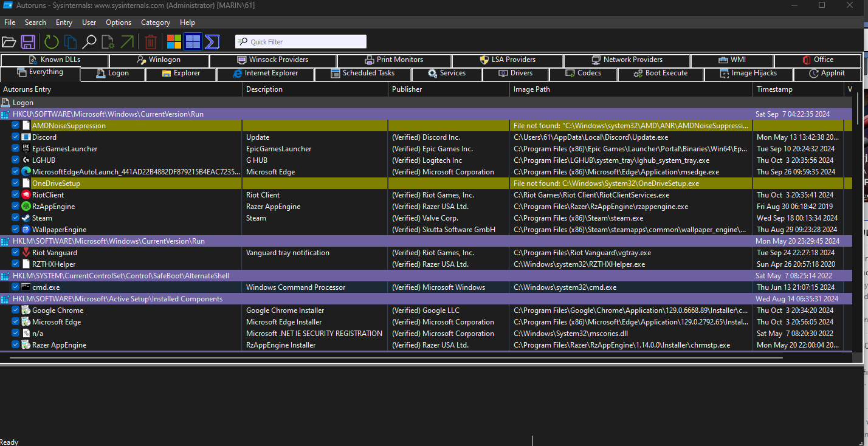Switch to the Scheduled Tasks tab
The image size is (868, 446).
point(363,74)
